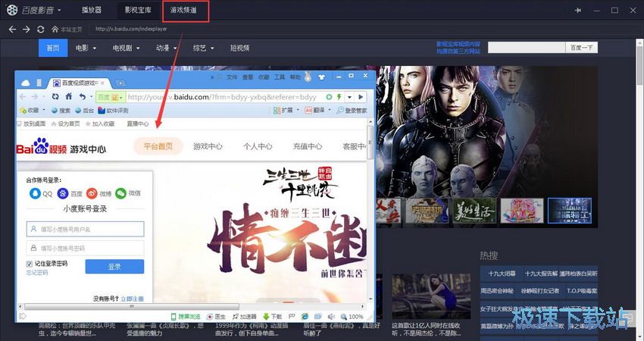Expand the 电视剧 dropdown

coord(126,48)
